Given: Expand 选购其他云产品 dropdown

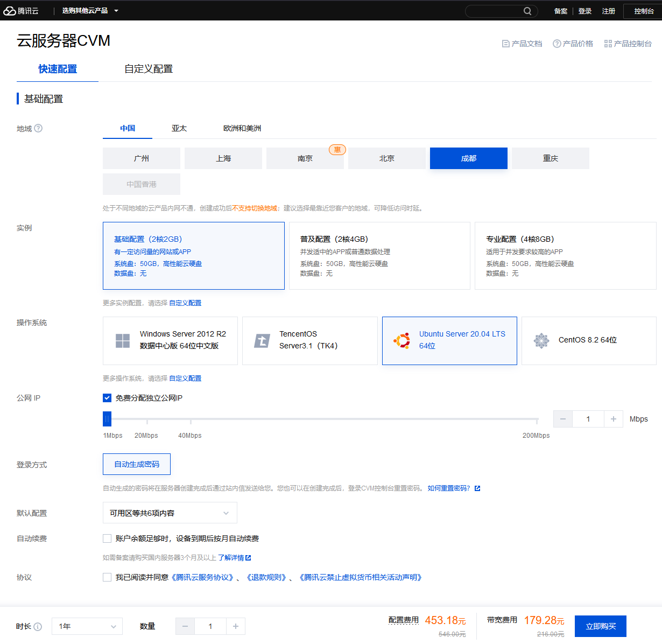Looking at the screenshot, I should pyautogui.click(x=90, y=11).
